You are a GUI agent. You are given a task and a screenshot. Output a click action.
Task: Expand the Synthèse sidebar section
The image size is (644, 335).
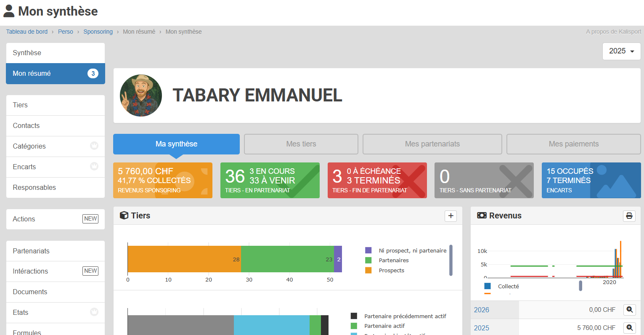[x=55, y=53]
